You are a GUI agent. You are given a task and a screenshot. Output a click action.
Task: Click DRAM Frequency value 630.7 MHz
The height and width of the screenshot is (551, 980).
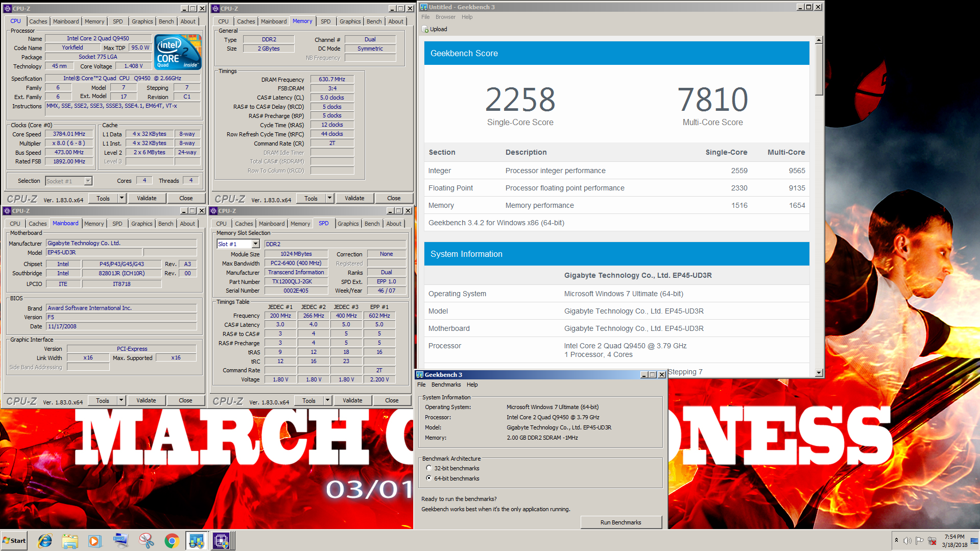point(332,79)
